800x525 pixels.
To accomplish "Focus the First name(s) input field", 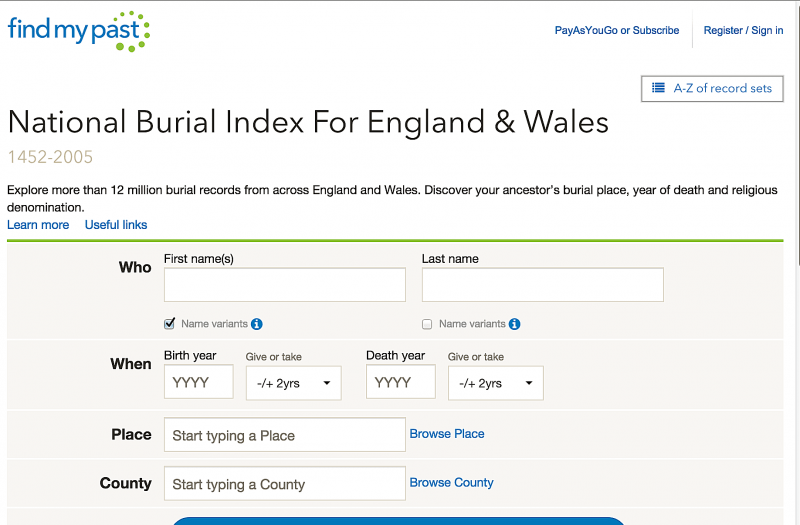I will [x=285, y=285].
